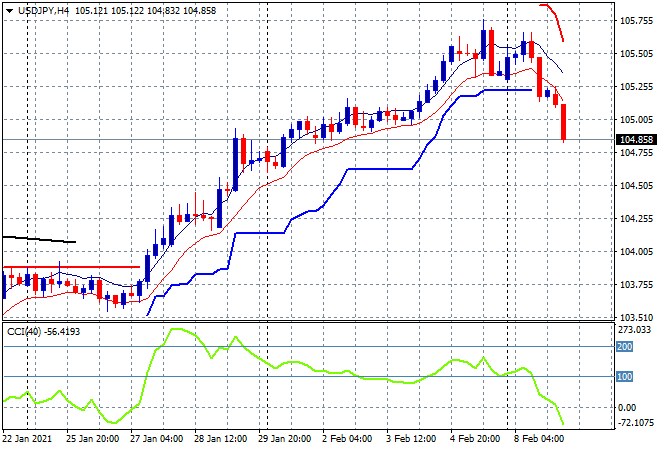The height and width of the screenshot is (450, 660).
Task: Click the 104.005 price scale label
Action: pos(637,252)
